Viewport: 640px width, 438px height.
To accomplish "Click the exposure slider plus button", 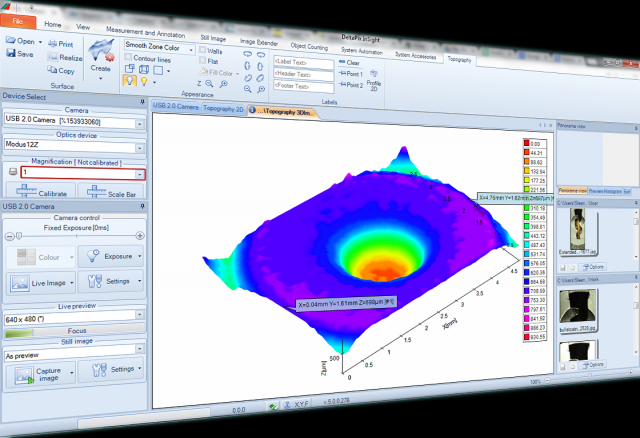I will 140,236.
